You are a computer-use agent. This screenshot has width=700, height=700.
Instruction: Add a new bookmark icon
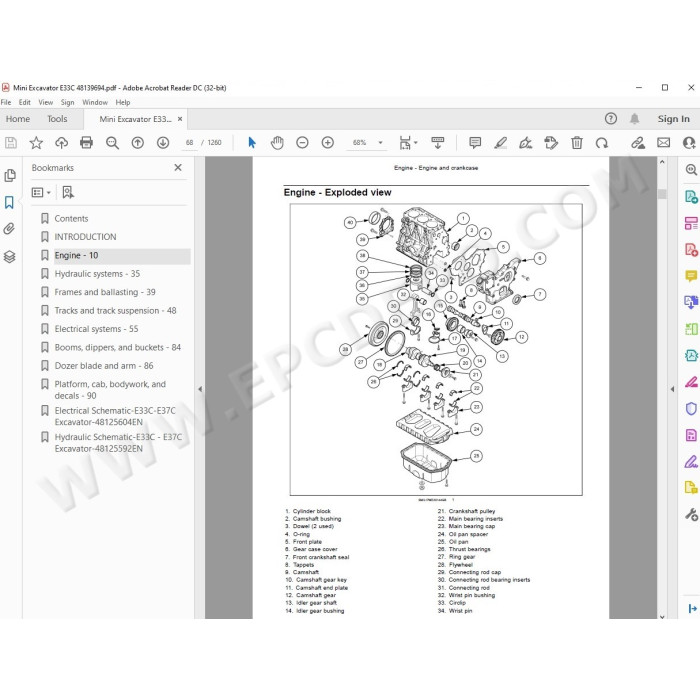tap(68, 192)
